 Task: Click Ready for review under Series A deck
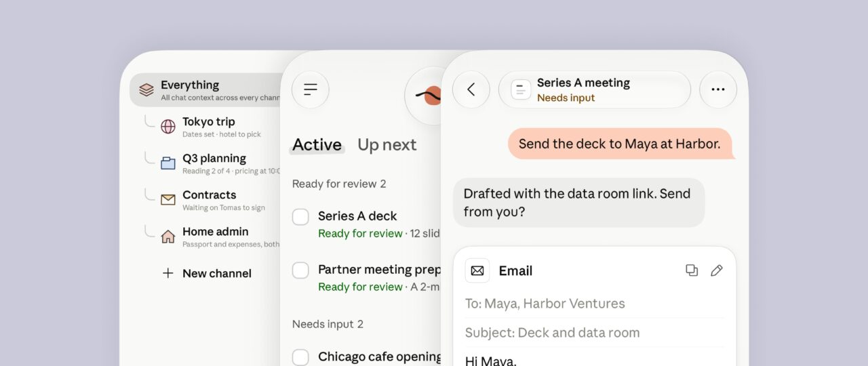pyautogui.click(x=360, y=233)
